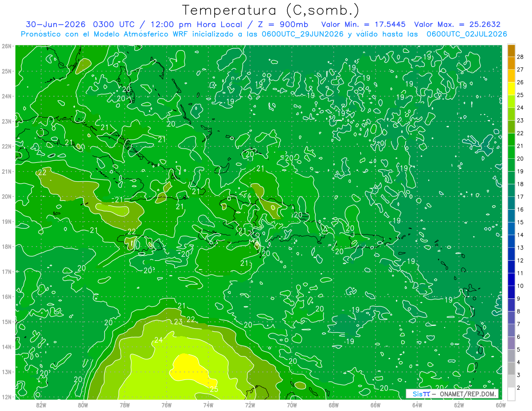Click the white swatch below label 2
This screenshot has height=411, width=532.
(511, 394)
